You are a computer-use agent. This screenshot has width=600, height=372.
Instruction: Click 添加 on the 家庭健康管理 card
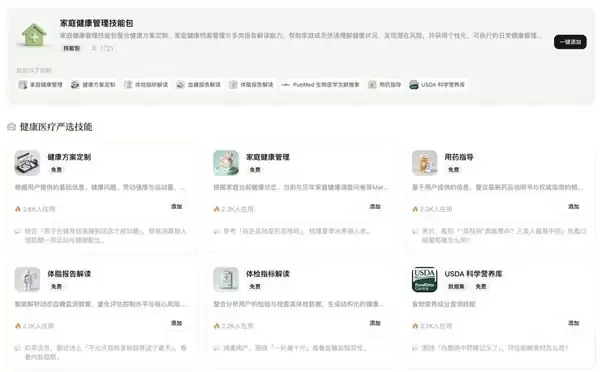tap(375, 207)
